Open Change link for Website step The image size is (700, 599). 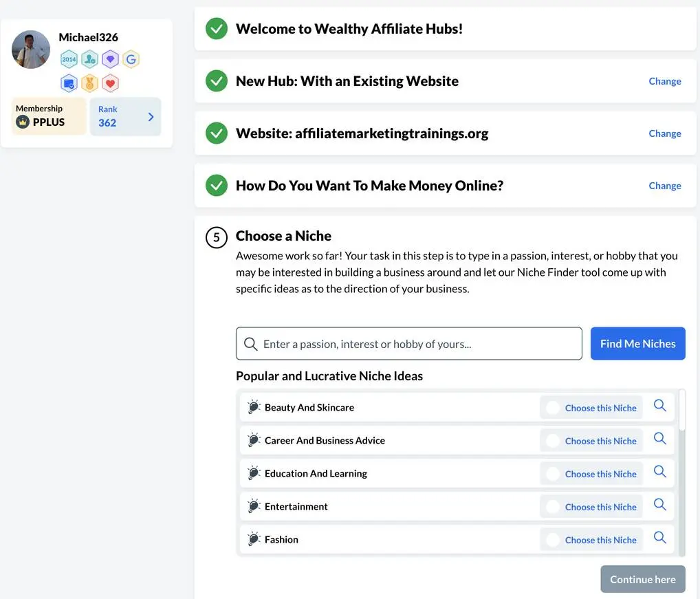(665, 133)
